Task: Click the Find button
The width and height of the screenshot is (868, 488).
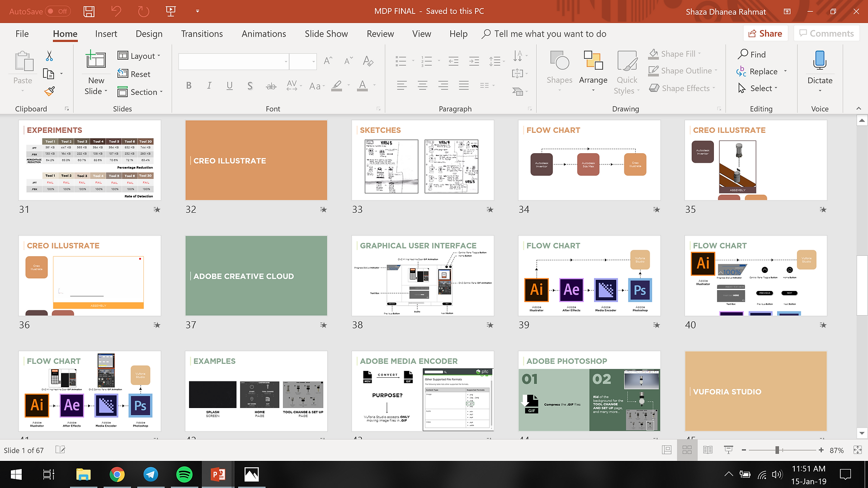Action: coord(752,54)
